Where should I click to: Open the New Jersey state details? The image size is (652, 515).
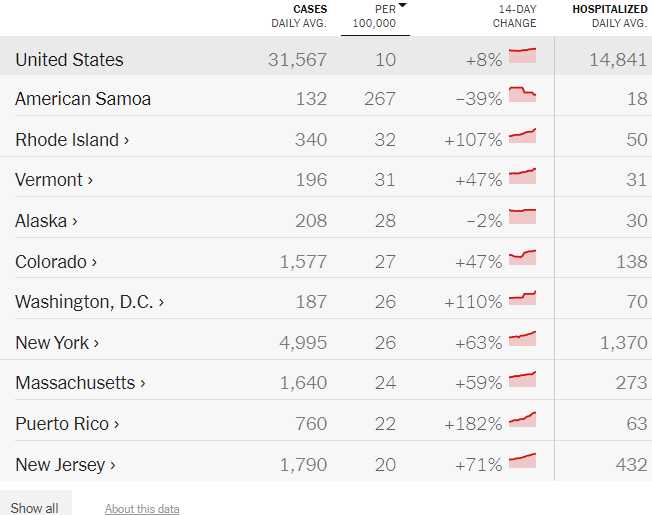pos(65,464)
